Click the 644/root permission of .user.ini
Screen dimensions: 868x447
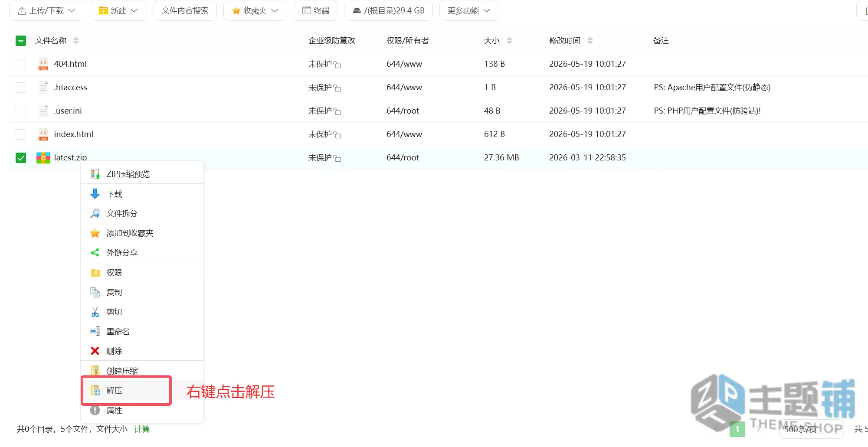click(403, 111)
